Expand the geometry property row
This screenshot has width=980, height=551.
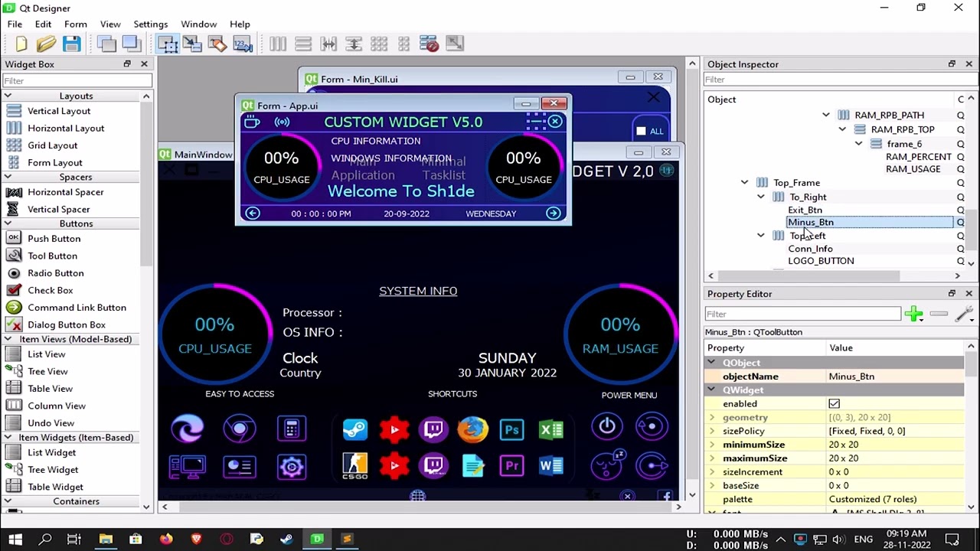click(712, 417)
